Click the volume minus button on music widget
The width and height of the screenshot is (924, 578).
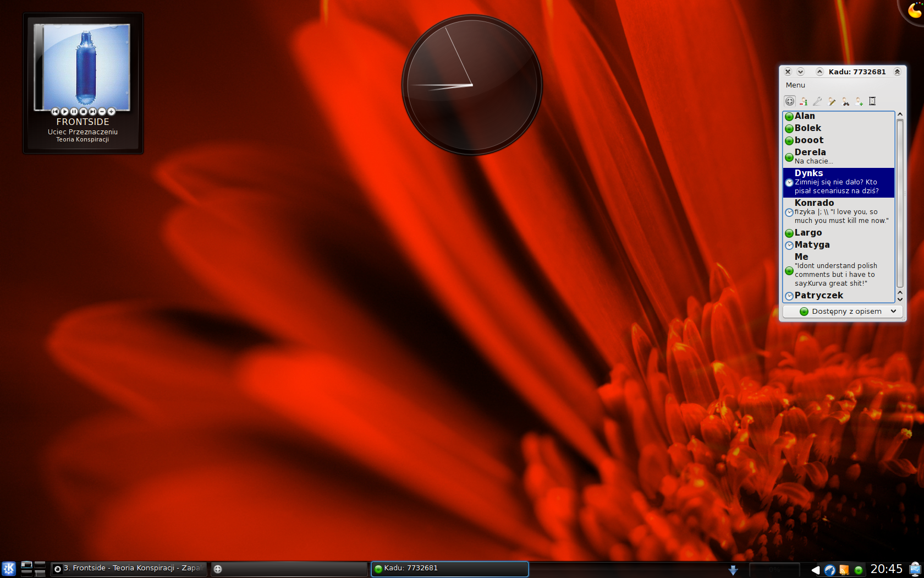[x=102, y=112]
